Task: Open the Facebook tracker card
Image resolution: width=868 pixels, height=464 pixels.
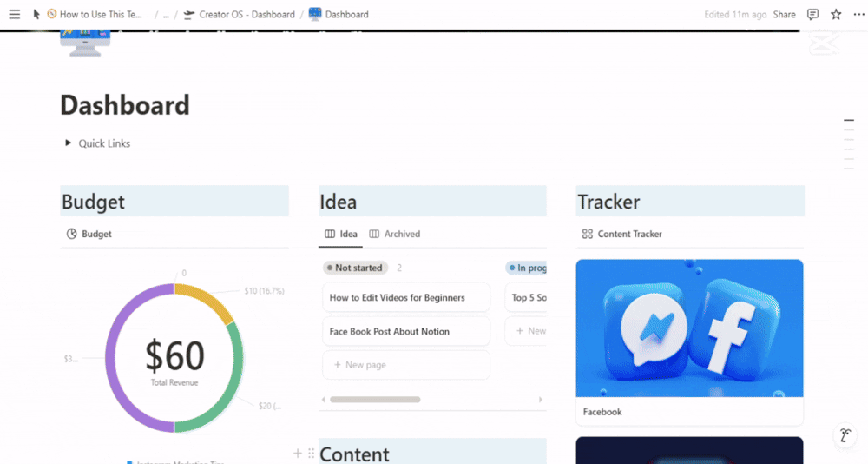Action: pyautogui.click(x=689, y=339)
